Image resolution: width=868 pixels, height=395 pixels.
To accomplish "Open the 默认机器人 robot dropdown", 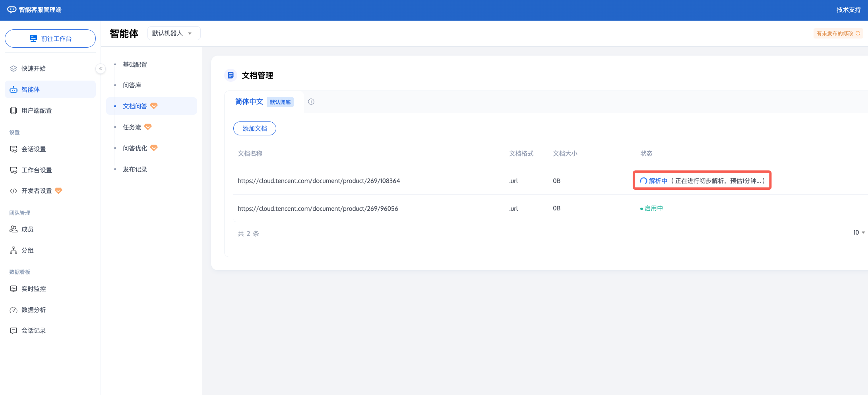I will tap(173, 33).
